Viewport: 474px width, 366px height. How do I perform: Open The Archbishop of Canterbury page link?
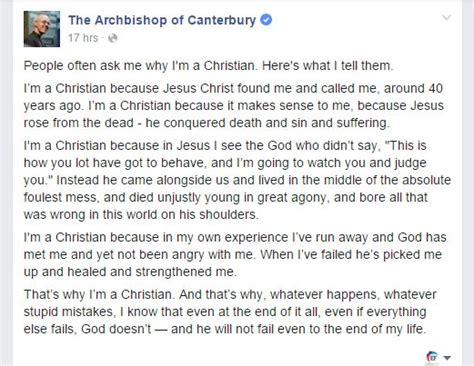(162, 20)
